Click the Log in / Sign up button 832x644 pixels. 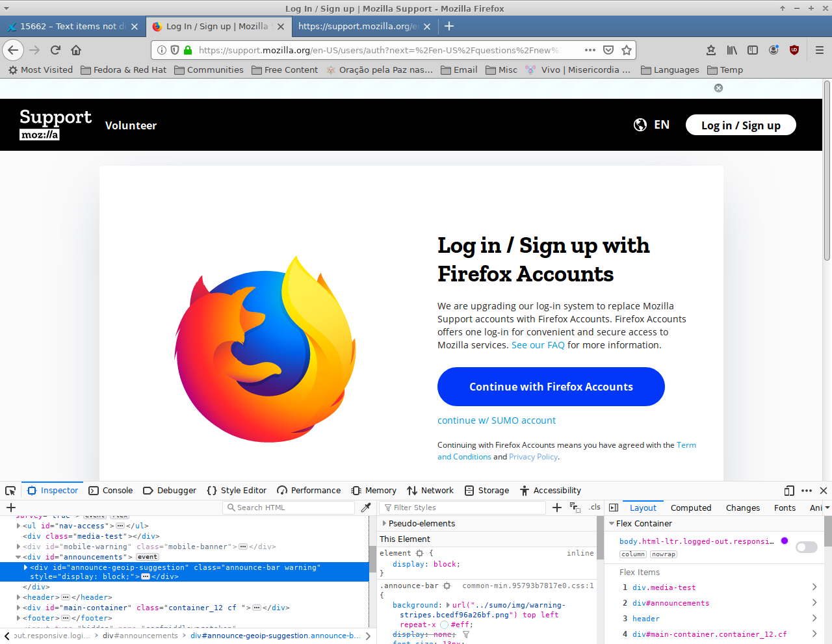click(x=741, y=125)
